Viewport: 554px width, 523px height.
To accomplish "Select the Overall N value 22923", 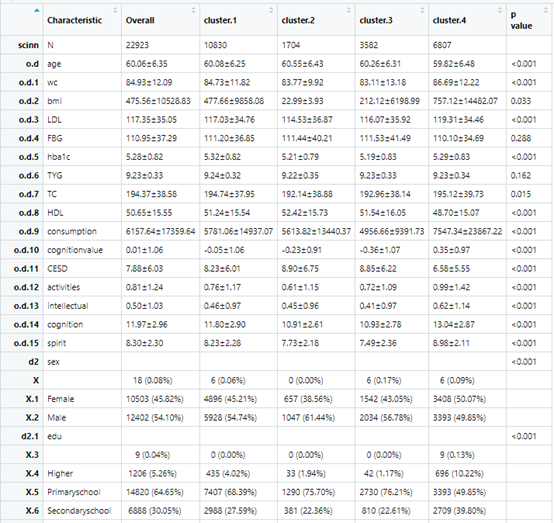I will [x=137, y=45].
